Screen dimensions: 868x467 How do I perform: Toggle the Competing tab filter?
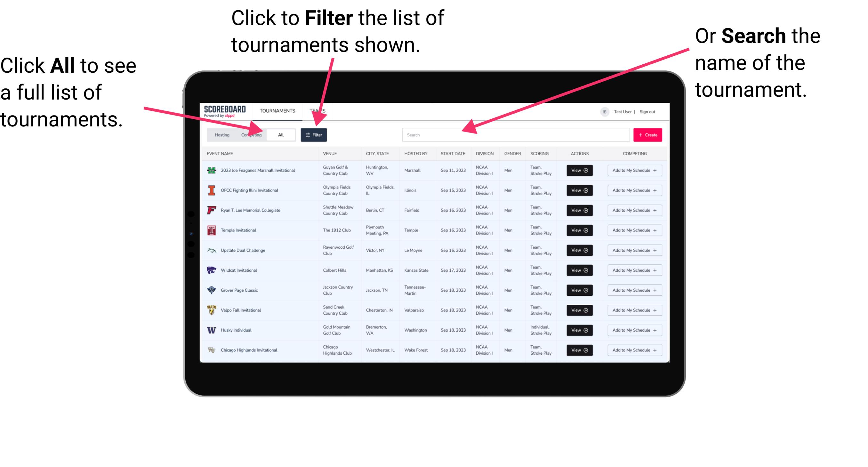point(251,134)
